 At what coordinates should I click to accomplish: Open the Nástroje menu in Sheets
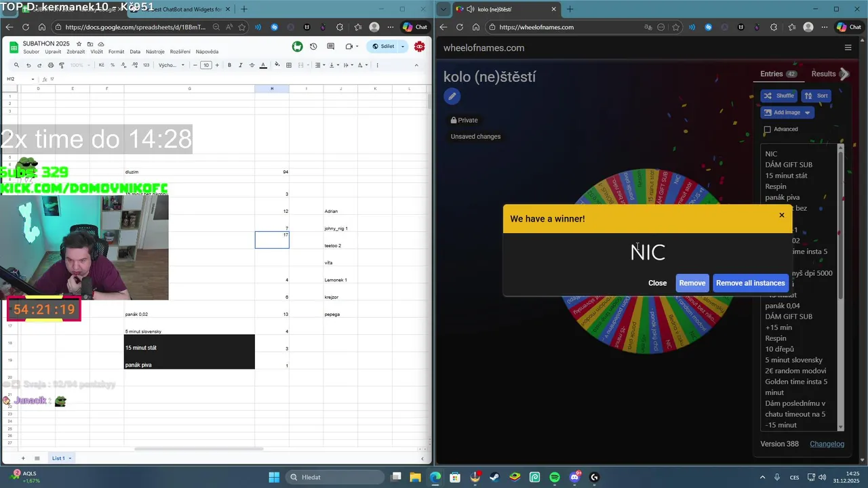click(x=155, y=52)
